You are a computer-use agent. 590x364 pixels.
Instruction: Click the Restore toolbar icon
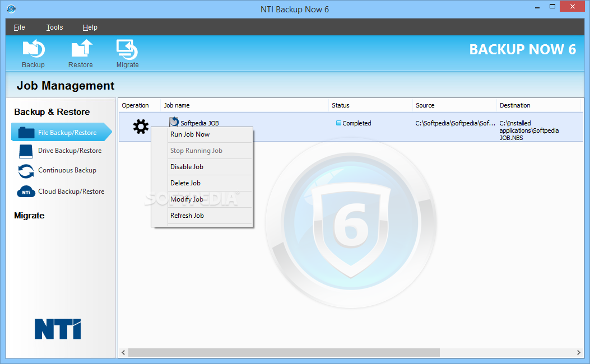click(x=81, y=49)
